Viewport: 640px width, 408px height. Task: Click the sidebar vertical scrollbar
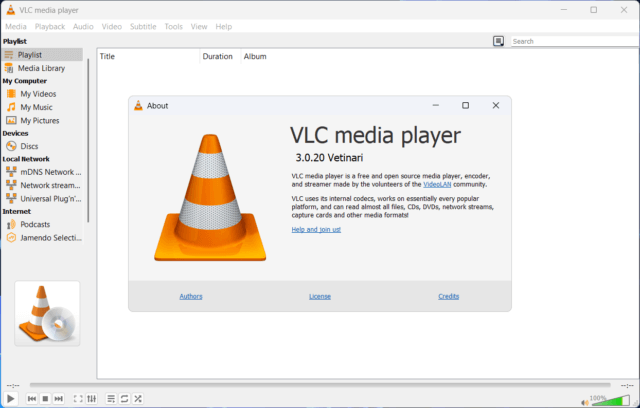(x=88, y=141)
